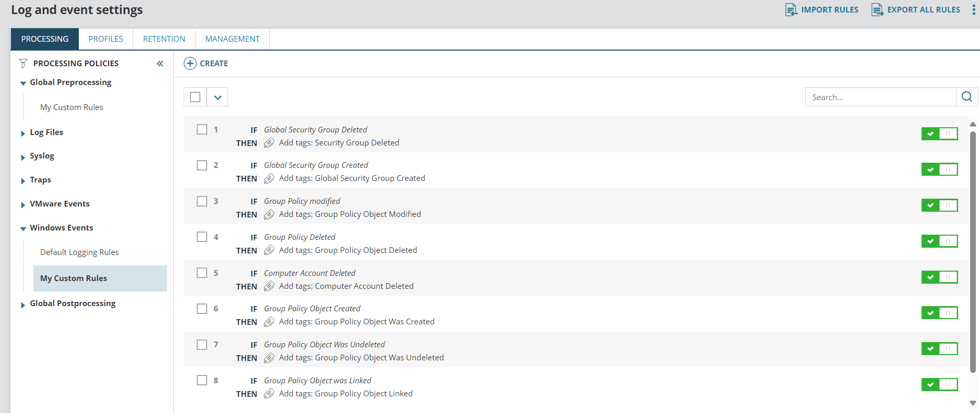Disable the Group Policy Object Was Undeleted toggle
This screenshot has width=980, height=413.
pos(939,348)
